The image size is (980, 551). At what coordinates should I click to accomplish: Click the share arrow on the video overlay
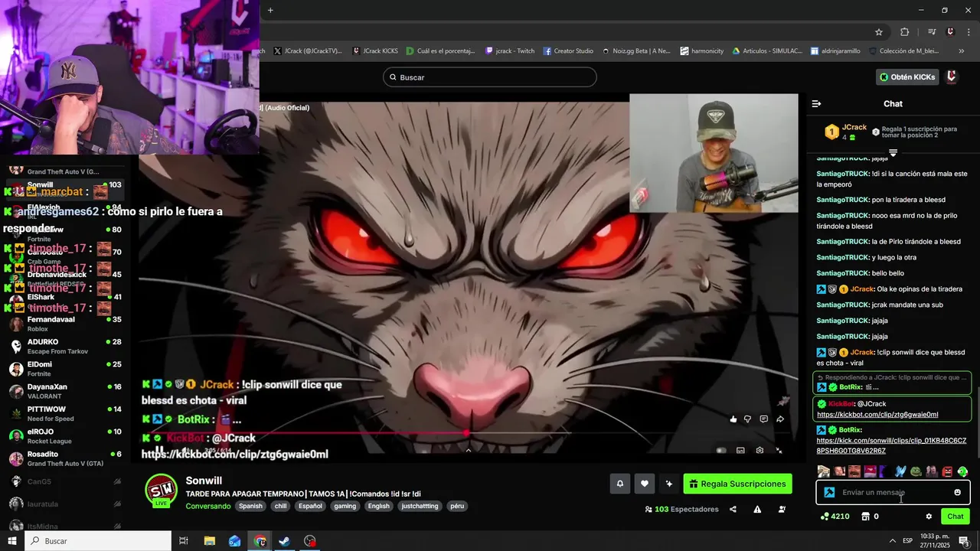[780, 419]
